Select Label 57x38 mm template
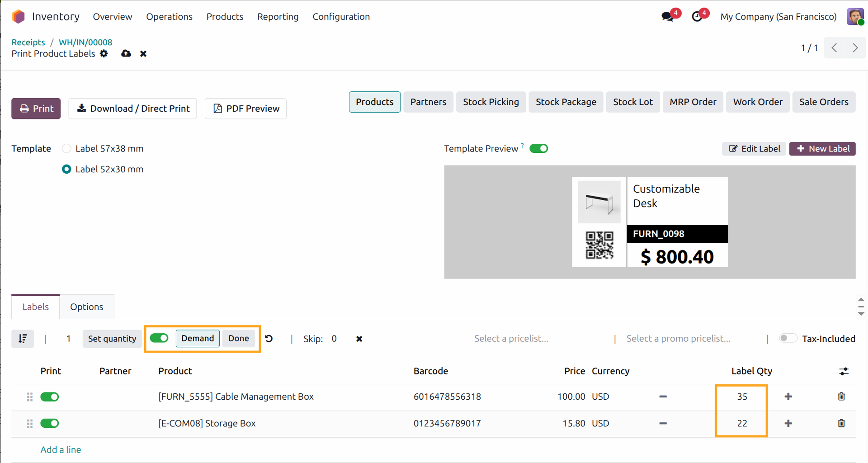This screenshot has width=868, height=463. (66, 149)
